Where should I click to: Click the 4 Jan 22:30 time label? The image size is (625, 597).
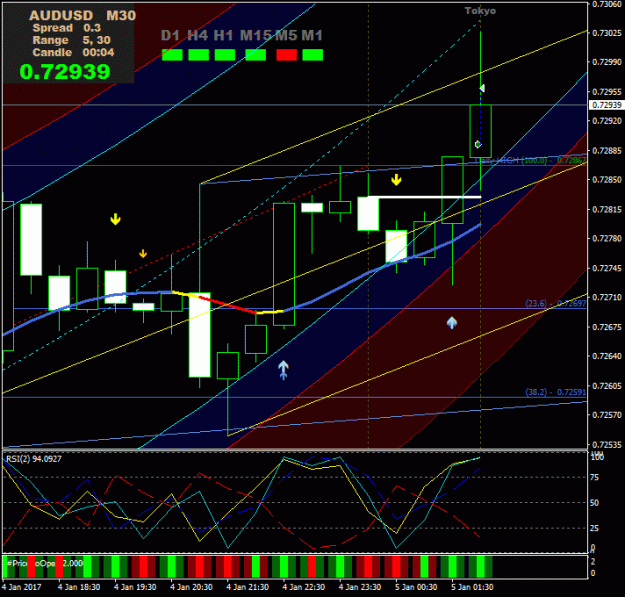coord(303,587)
